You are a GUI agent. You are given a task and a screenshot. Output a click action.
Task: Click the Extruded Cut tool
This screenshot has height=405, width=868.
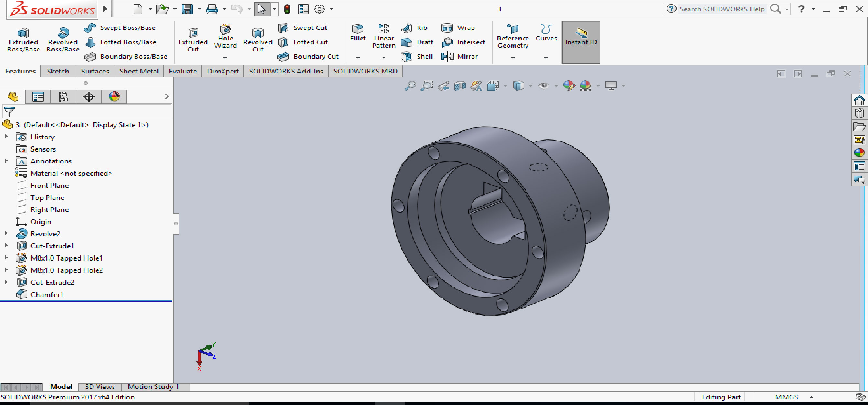tap(193, 40)
